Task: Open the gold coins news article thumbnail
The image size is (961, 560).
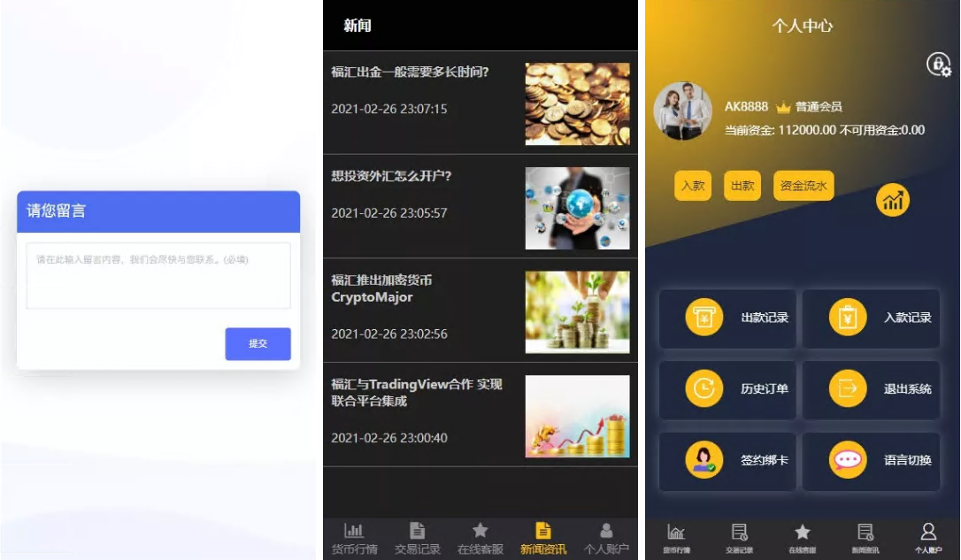Action: coord(577,104)
